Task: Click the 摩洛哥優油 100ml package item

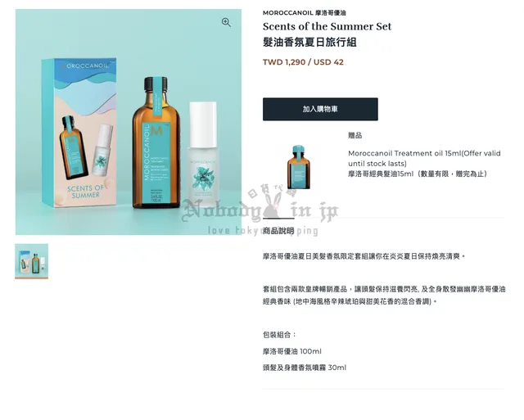Action: [292, 351]
